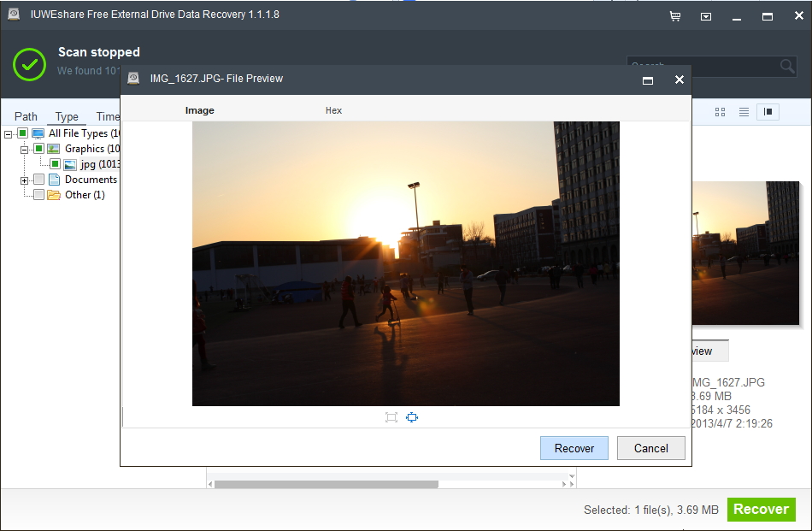Click the All File Types computer icon

[38, 133]
